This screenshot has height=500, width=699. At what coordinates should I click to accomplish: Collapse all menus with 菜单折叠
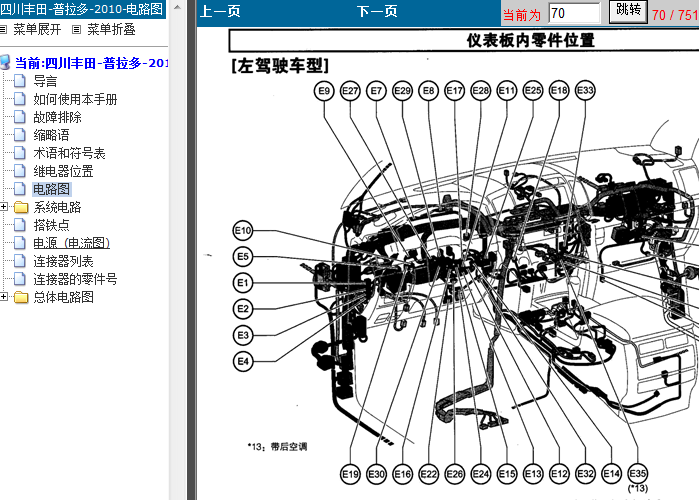pyautogui.click(x=111, y=29)
